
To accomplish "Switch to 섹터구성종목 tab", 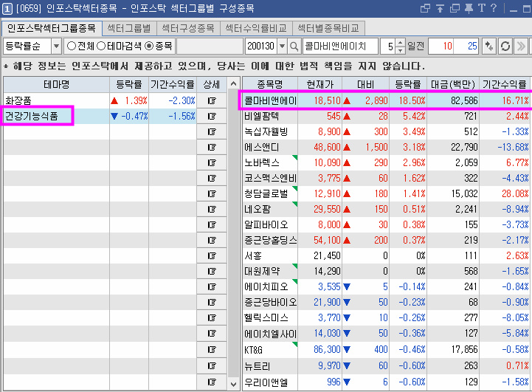I will pos(188,28).
